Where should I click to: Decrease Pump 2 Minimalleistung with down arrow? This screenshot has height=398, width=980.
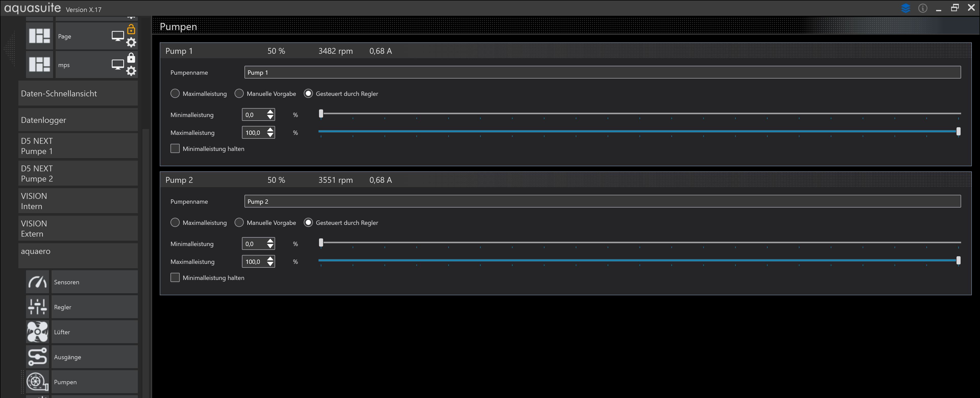click(x=270, y=246)
